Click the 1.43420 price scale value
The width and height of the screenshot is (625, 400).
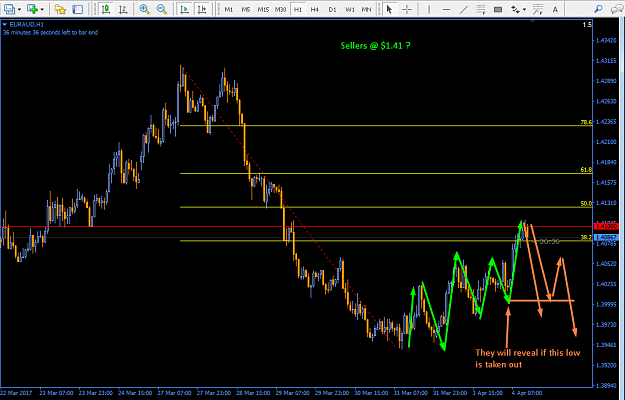[605, 40]
